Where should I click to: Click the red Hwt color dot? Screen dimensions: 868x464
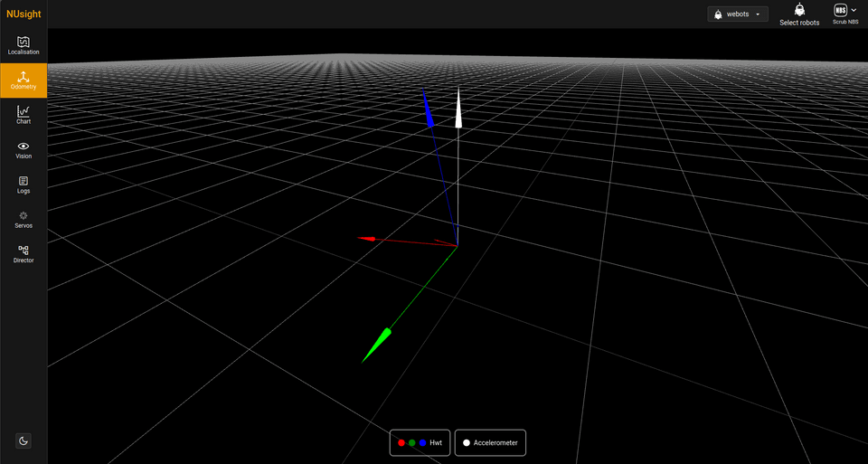pos(401,443)
